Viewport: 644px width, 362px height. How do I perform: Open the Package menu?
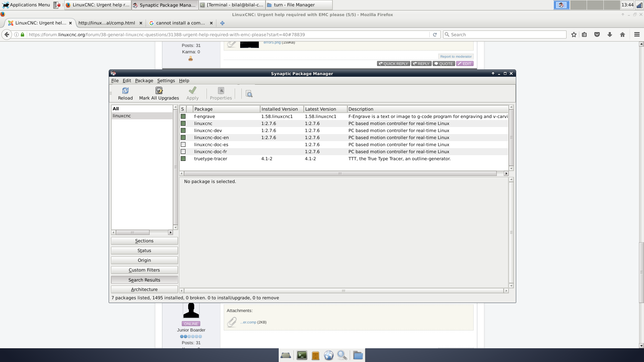click(x=144, y=80)
